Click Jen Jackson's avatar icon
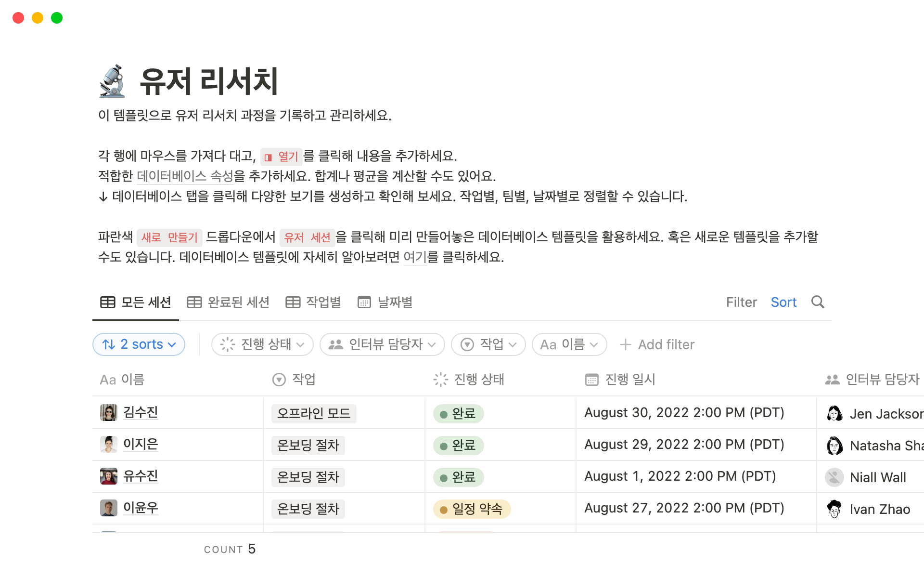 pyautogui.click(x=834, y=413)
